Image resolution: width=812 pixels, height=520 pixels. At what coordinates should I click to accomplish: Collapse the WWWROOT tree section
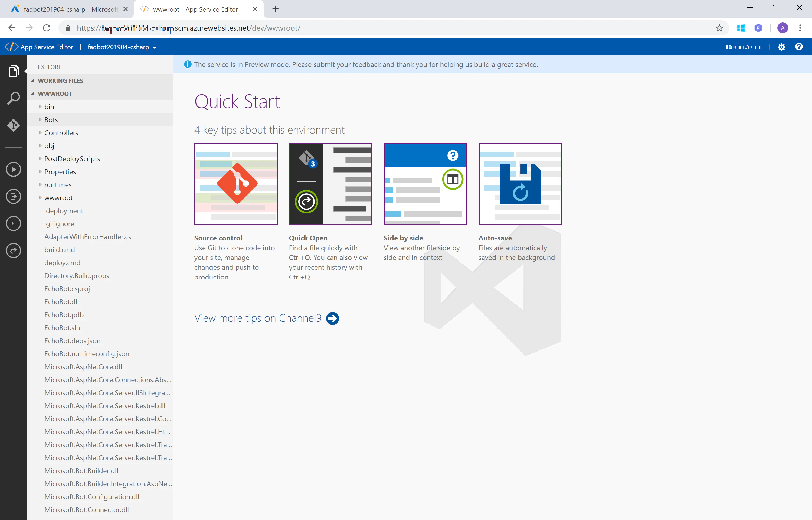33,93
